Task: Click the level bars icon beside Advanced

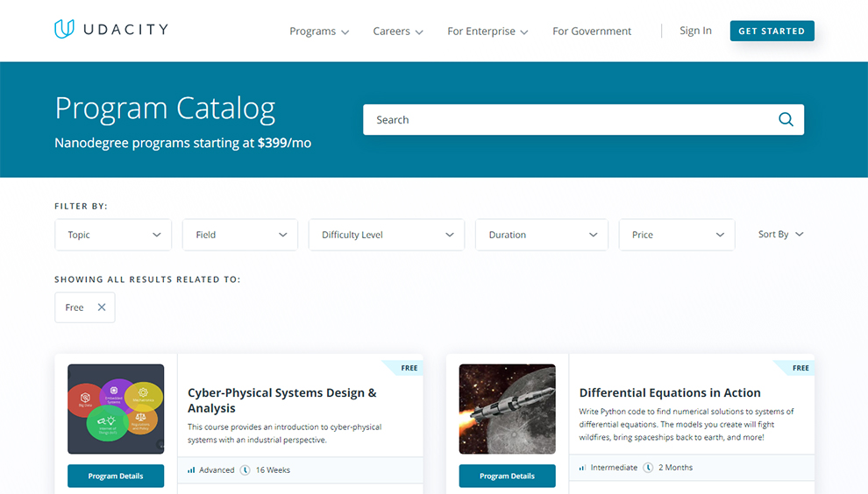Action: coord(191,470)
